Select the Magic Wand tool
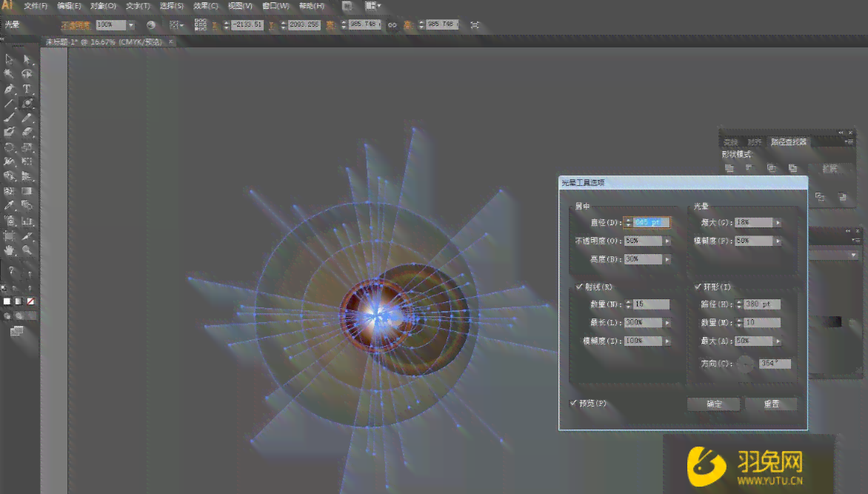 [10, 73]
